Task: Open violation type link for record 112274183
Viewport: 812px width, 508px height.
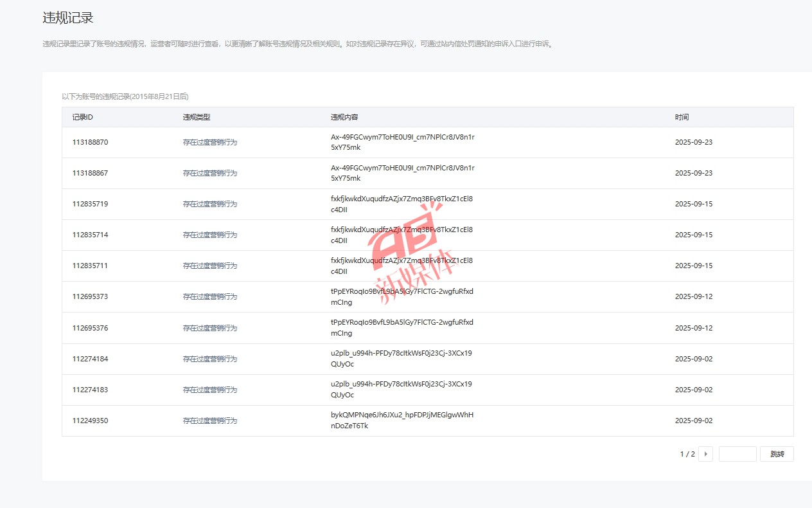Action: click(210, 390)
